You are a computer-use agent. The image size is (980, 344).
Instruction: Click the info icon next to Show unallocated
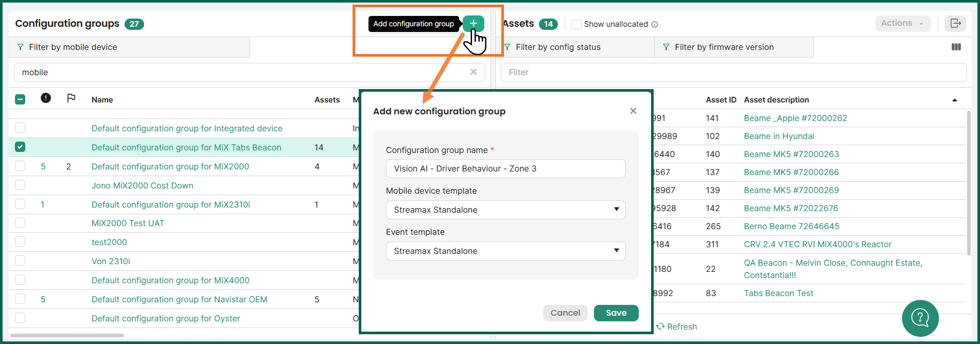pyautogui.click(x=655, y=24)
